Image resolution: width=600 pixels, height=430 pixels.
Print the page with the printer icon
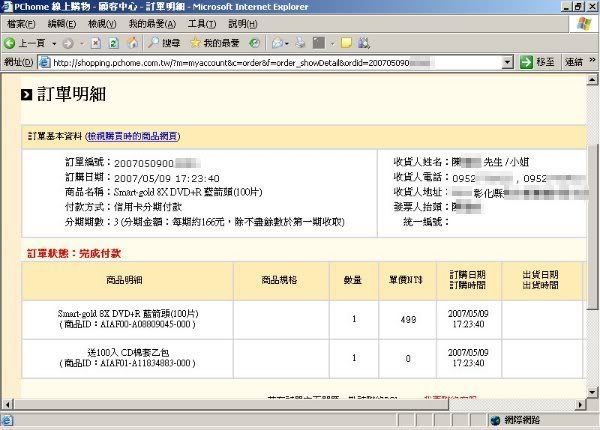click(300, 43)
